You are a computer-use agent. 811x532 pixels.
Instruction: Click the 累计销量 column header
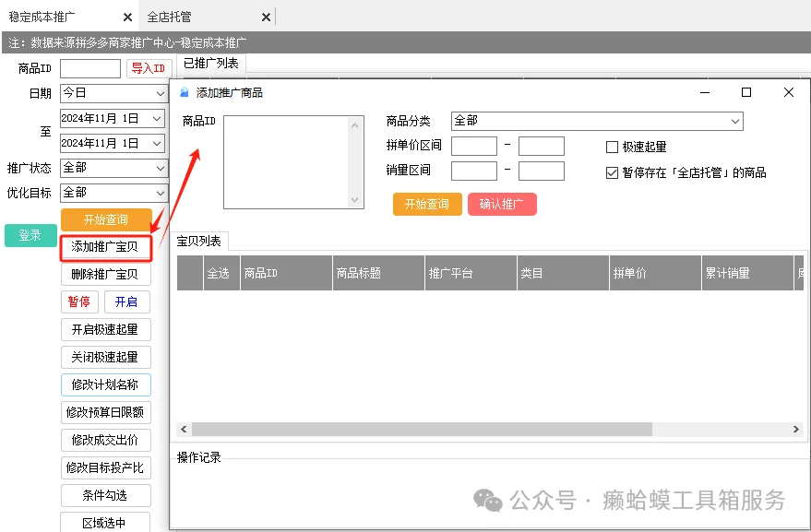[747, 273]
